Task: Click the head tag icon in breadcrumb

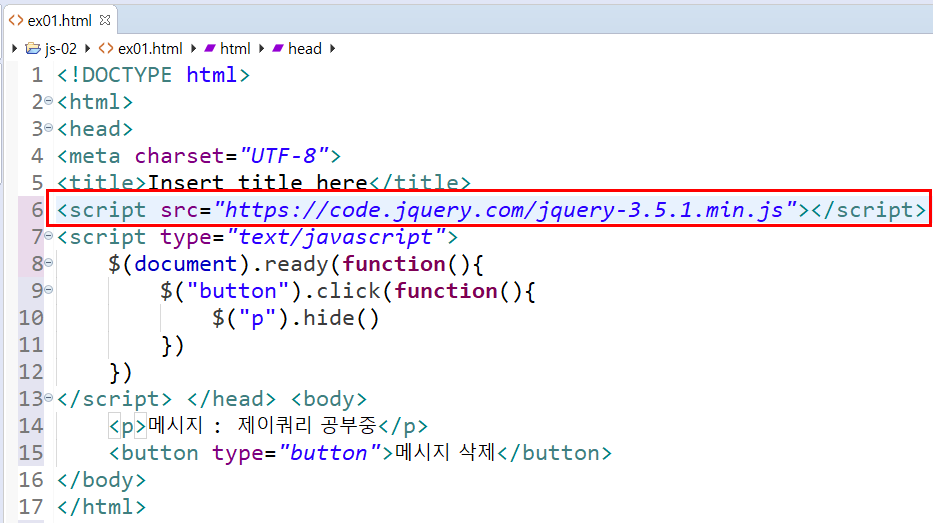Action: [277, 48]
